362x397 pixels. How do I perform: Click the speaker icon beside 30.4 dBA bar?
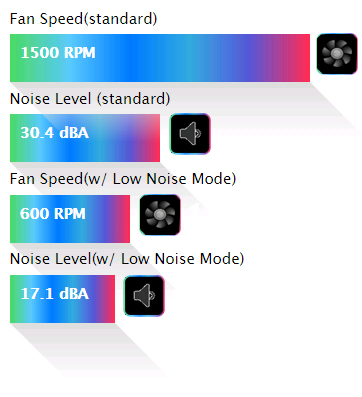(190, 134)
